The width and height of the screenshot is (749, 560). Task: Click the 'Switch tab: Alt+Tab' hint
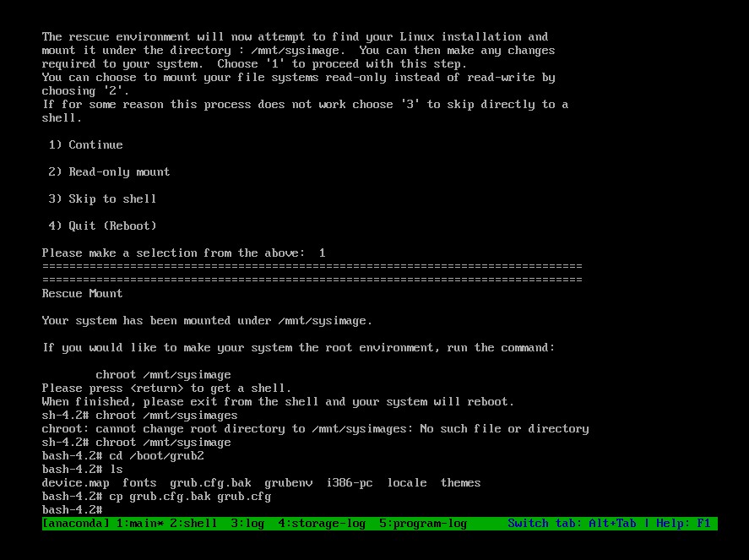(572, 523)
